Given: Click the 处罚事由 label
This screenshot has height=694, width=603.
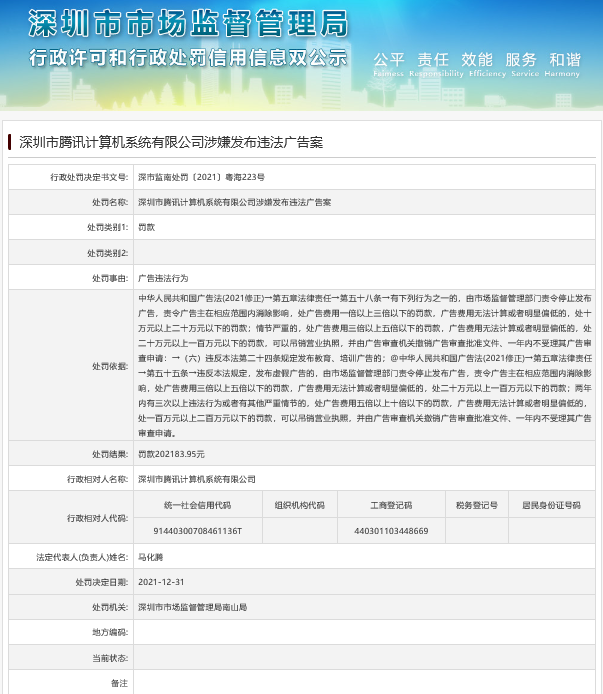Looking at the screenshot, I should coord(110,278).
